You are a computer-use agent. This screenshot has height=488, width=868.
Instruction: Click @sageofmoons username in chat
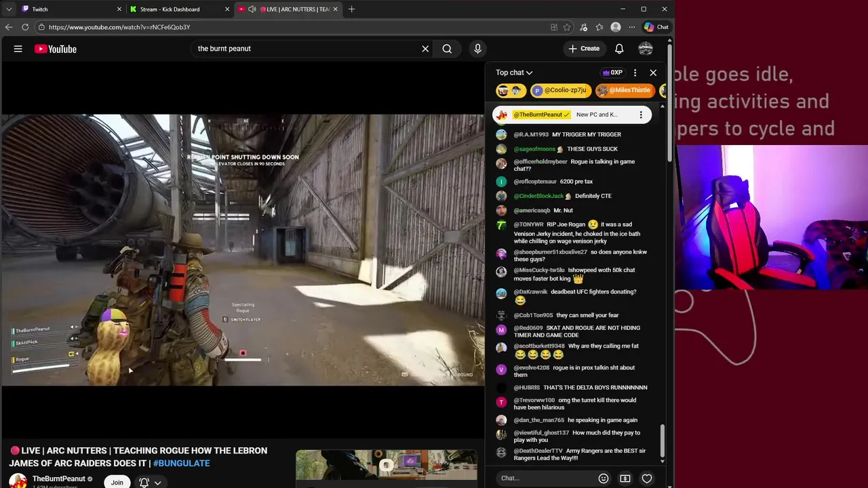[534, 149]
